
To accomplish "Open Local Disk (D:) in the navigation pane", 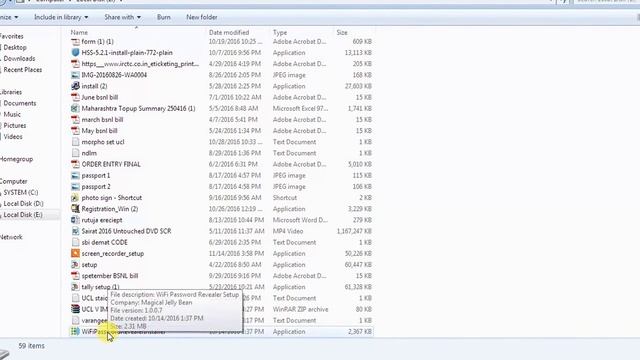I will pos(23,204).
